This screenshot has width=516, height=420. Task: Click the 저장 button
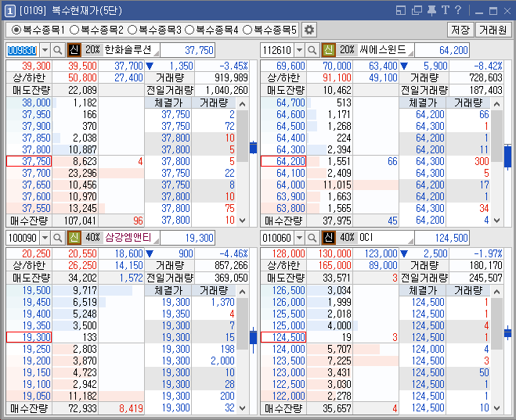[x=460, y=31]
